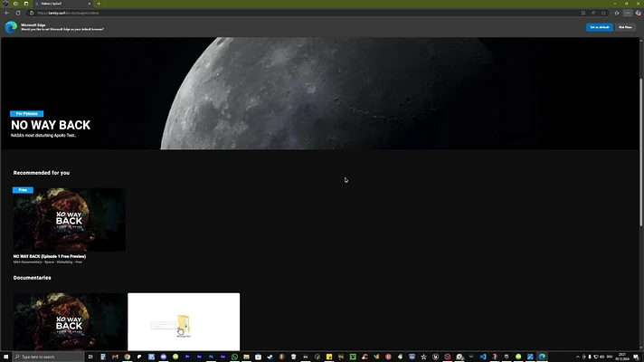This screenshot has width=644, height=362.
Task: Open Microsoft Store from the taskbar
Action: tap(258, 357)
